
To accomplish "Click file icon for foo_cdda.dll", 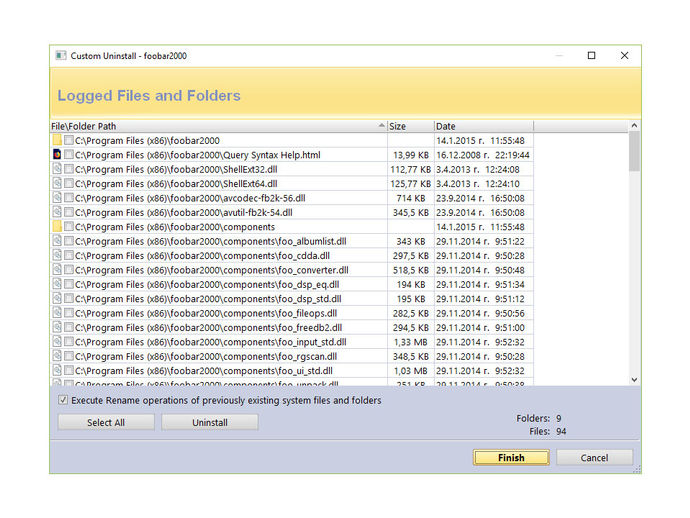I will (x=57, y=255).
